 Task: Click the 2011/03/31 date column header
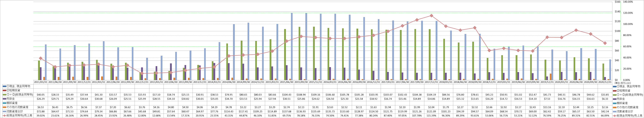pyautogui.click(x=41, y=82)
